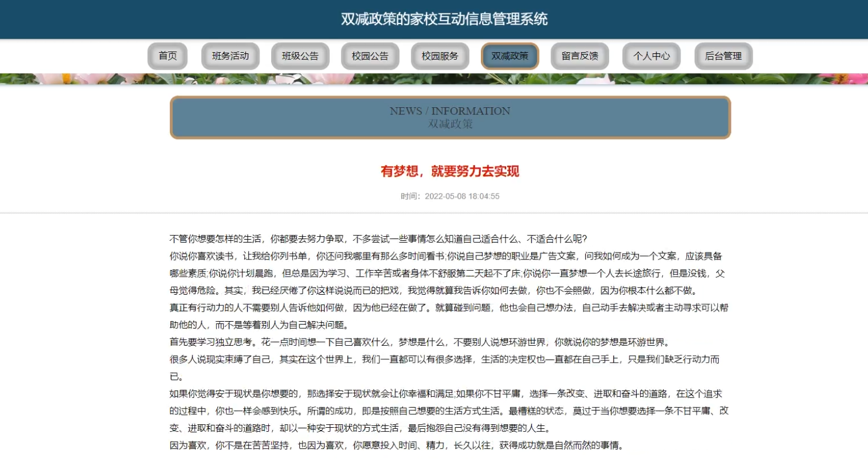Open the 首页 navigation item
Screen dimensions: 868x467
click(x=168, y=56)
